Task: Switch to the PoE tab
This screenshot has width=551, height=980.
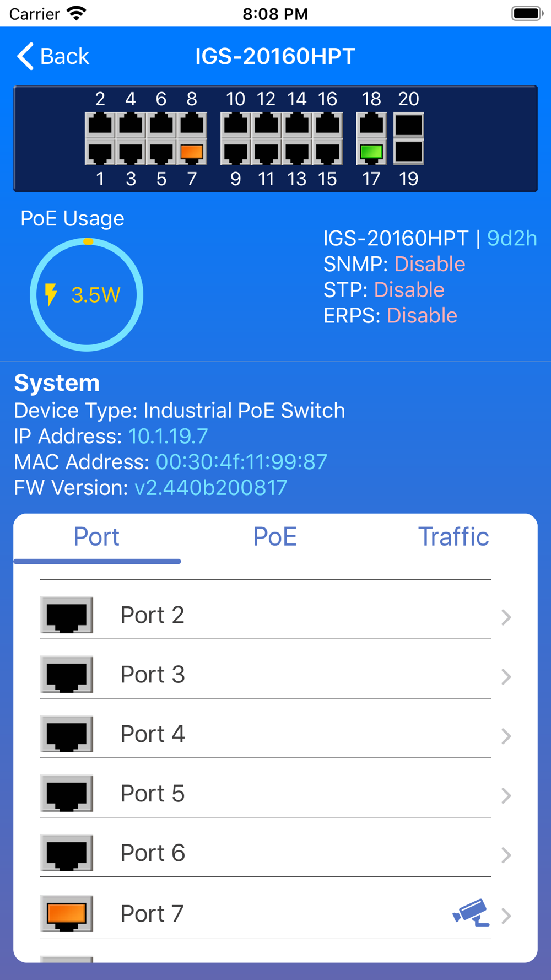Action: coord(275,537)
